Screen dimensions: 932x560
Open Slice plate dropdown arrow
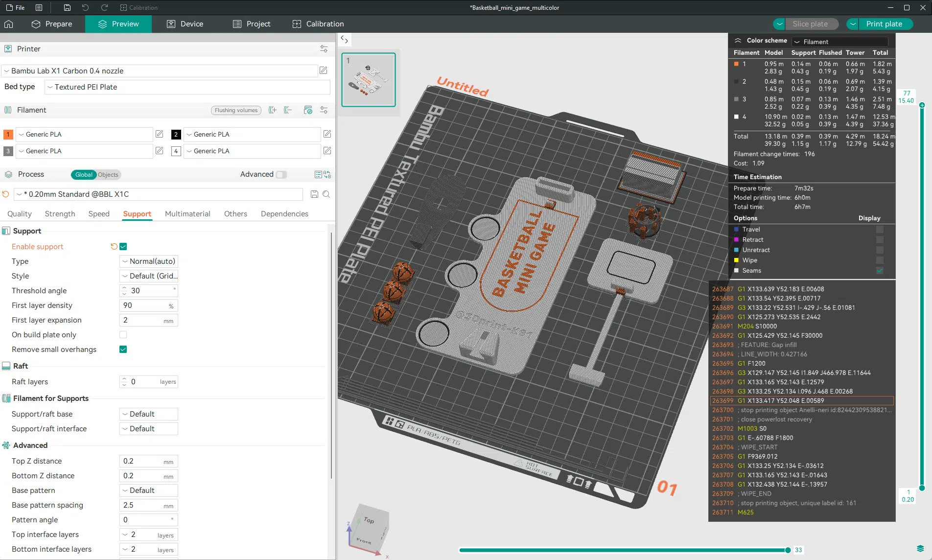pyautogui.click(x=779, y=24)
